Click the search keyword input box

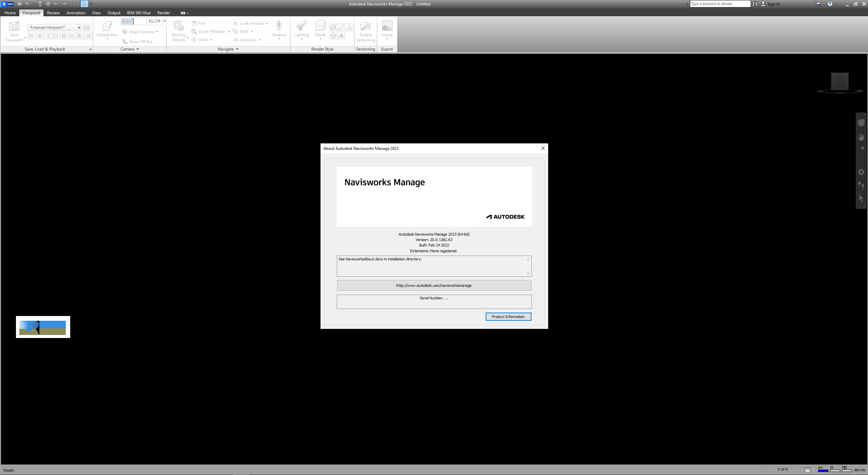coord(720,4)
